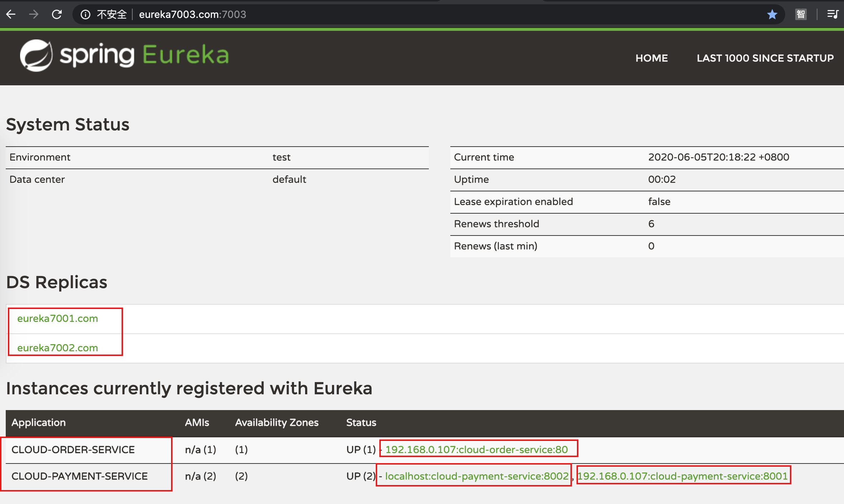
Task: Click the browser back arrow
Action: 11,14
